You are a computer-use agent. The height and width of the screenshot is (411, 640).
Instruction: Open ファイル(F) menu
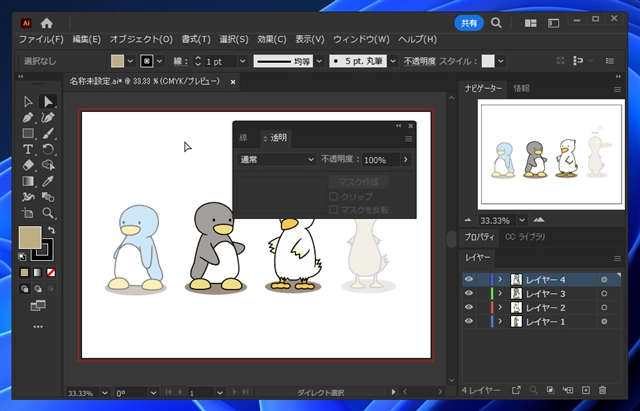tap(41, 40)
